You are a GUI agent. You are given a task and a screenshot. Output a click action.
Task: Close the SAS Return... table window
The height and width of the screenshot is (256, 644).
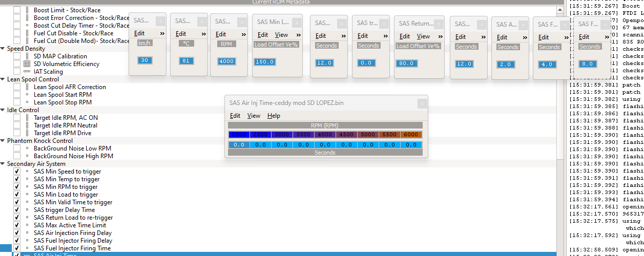(x=438, y=24)
